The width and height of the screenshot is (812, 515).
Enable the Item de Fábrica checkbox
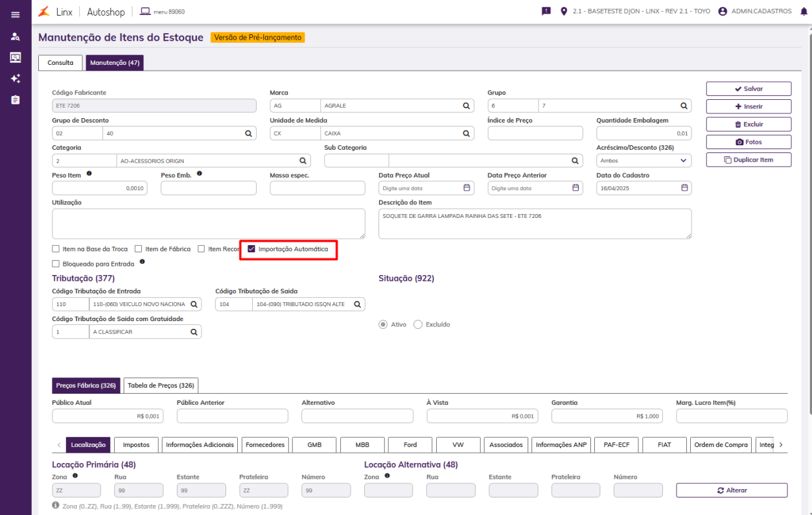pyautogui.click(x=139, y=249)
